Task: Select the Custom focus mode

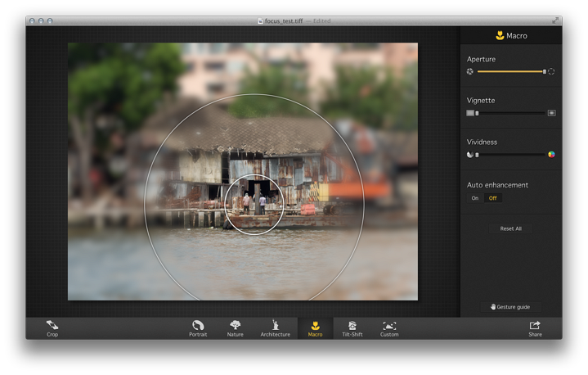Action: pos(389,328)
